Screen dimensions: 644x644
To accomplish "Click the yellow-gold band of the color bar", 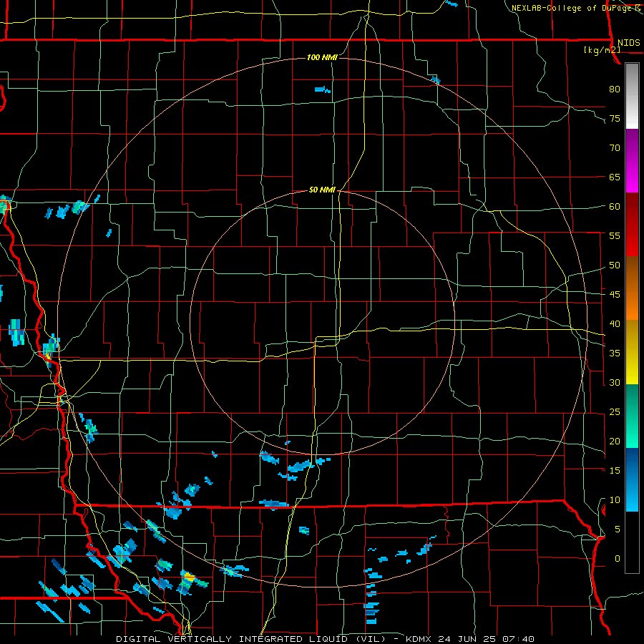I will (x=632, y=352).
